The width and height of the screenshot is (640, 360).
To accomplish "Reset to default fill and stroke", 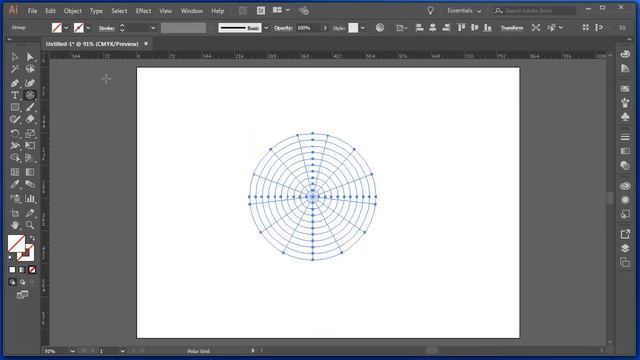I will [11, 258].
